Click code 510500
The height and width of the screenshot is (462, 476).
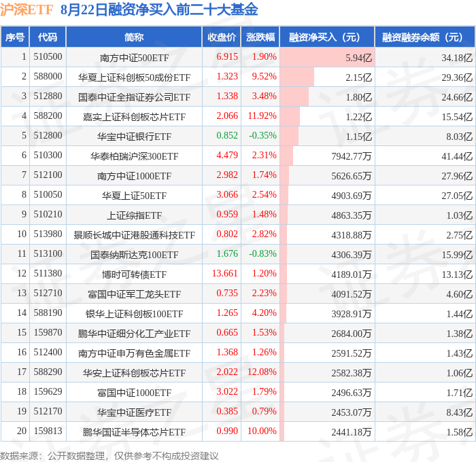coord(48,56)
